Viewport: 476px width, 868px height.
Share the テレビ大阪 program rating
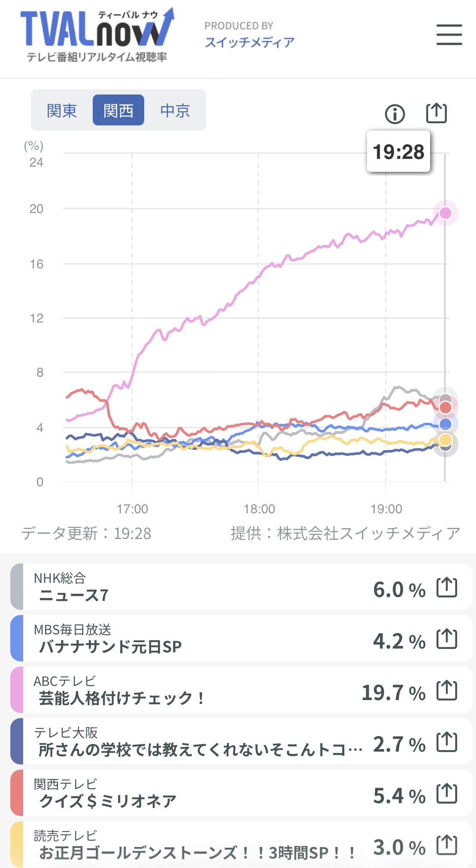point(447,742)
